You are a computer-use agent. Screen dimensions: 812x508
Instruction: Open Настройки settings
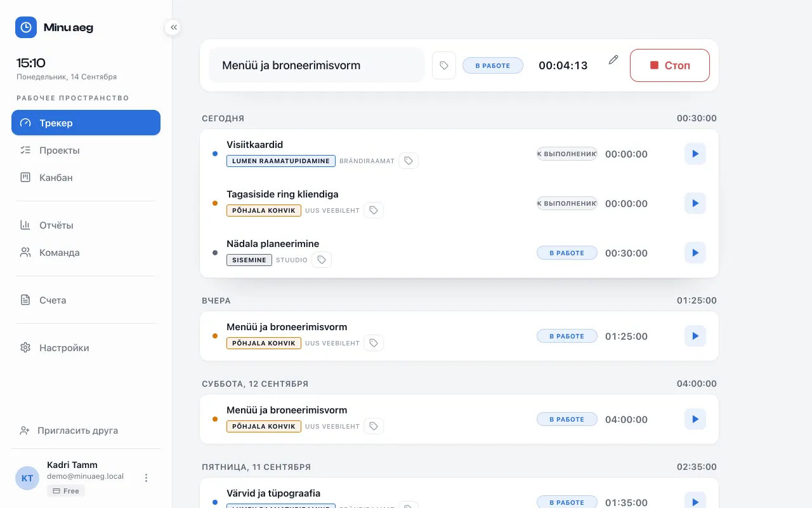86,348
